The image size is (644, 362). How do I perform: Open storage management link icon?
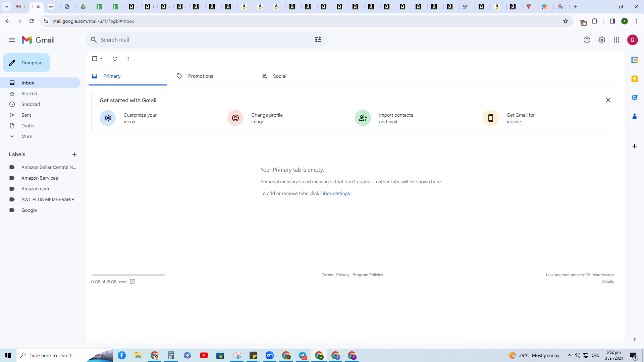[x=132, y=282]
